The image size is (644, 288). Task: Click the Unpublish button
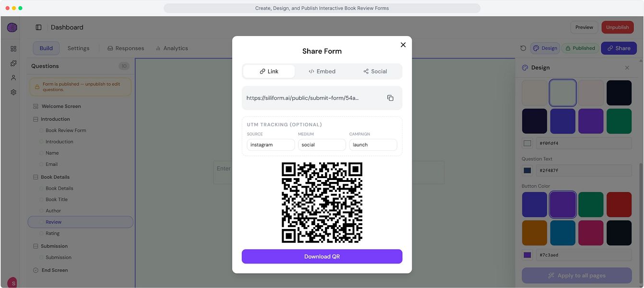click(x=617, y=27)
